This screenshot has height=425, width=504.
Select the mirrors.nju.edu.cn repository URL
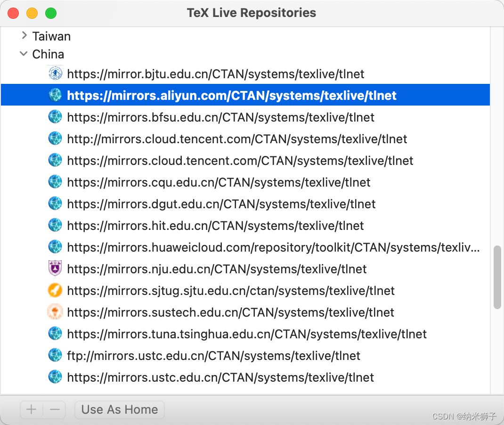(217, 269)
